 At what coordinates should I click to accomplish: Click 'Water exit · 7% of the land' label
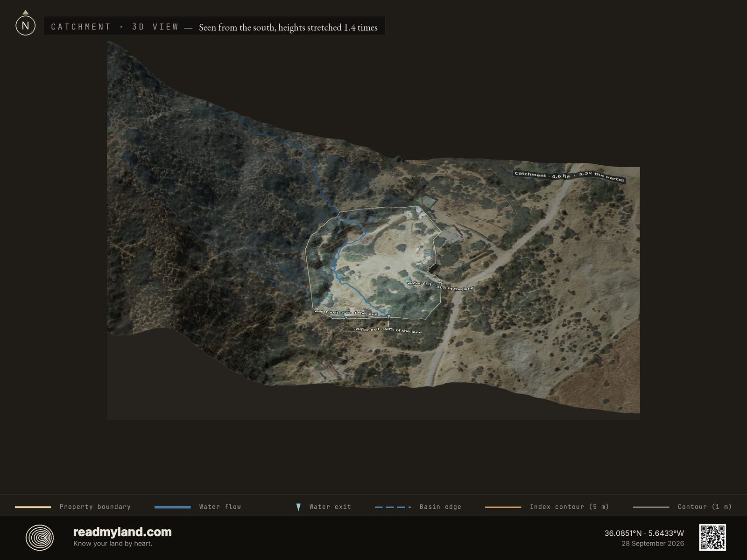(x=346, y=312)
